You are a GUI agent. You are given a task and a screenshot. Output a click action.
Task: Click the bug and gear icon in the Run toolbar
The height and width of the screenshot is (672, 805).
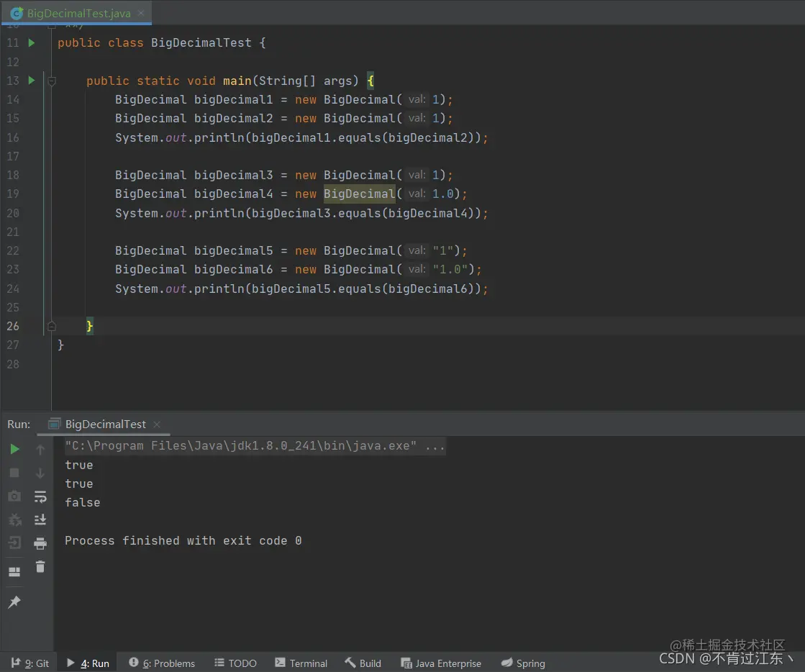click(15, 519)
